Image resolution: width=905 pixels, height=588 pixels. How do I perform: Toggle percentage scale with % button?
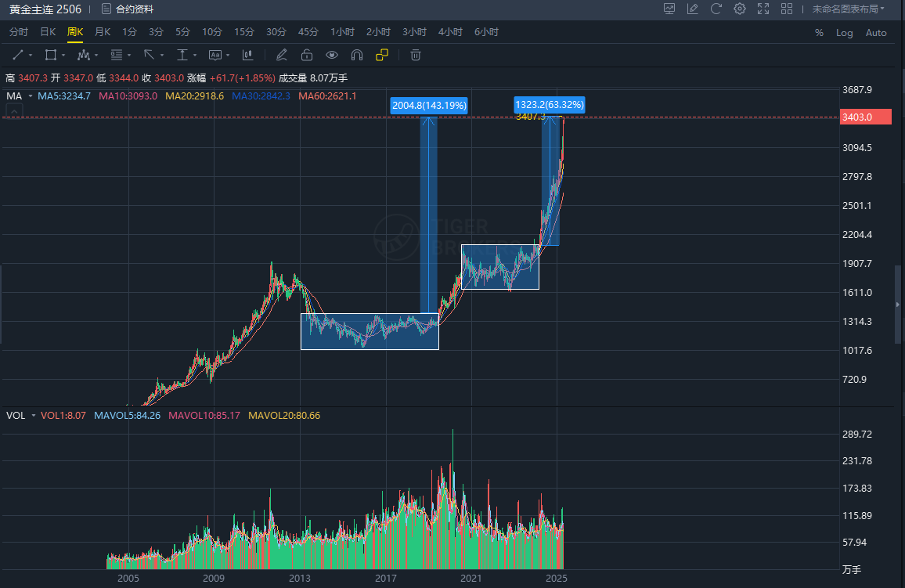(819, 33)
